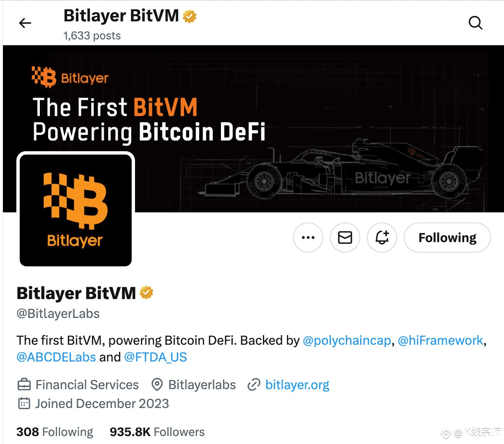Open search with the magnifying glass icon

475,23
